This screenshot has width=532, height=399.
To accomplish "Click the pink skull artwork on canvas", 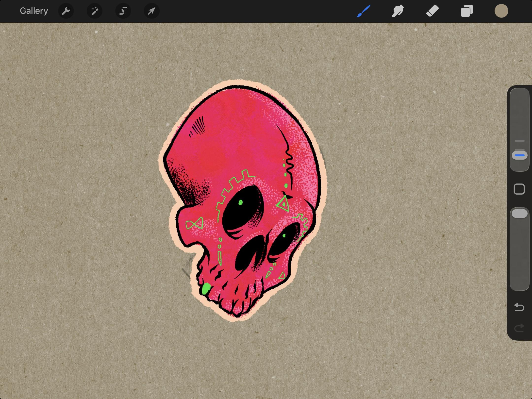I will (242, 200).
